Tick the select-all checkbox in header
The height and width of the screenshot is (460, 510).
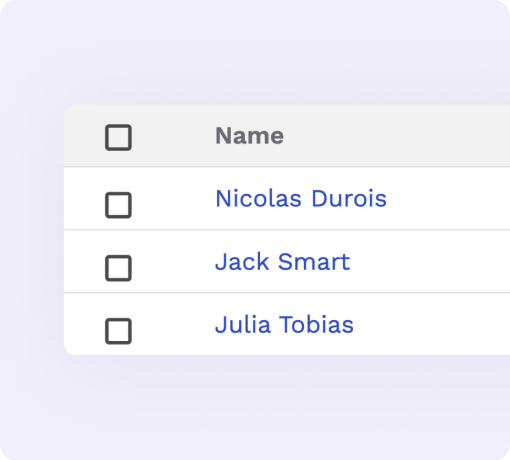118,138
